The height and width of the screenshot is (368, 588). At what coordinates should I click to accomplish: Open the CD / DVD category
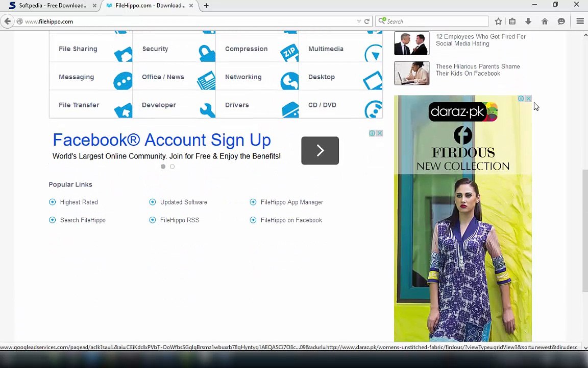tap(322, 105)
